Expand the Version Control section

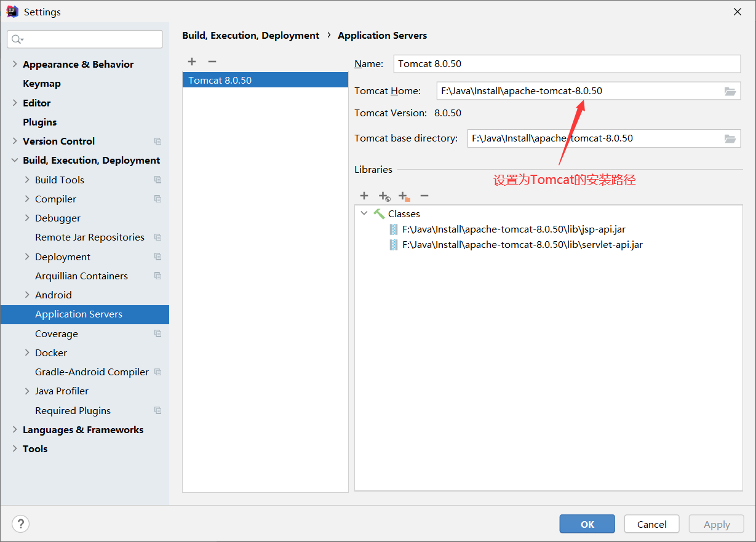[15, 141]
